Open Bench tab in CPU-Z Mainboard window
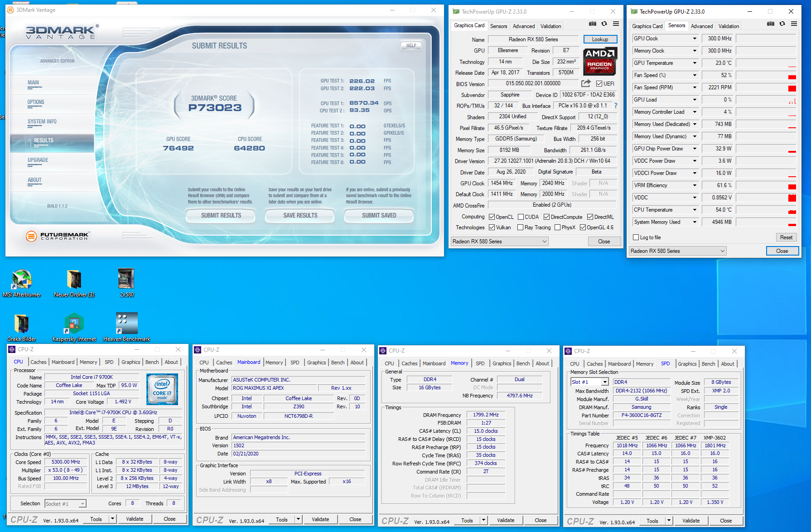 (x=338, y=363)
